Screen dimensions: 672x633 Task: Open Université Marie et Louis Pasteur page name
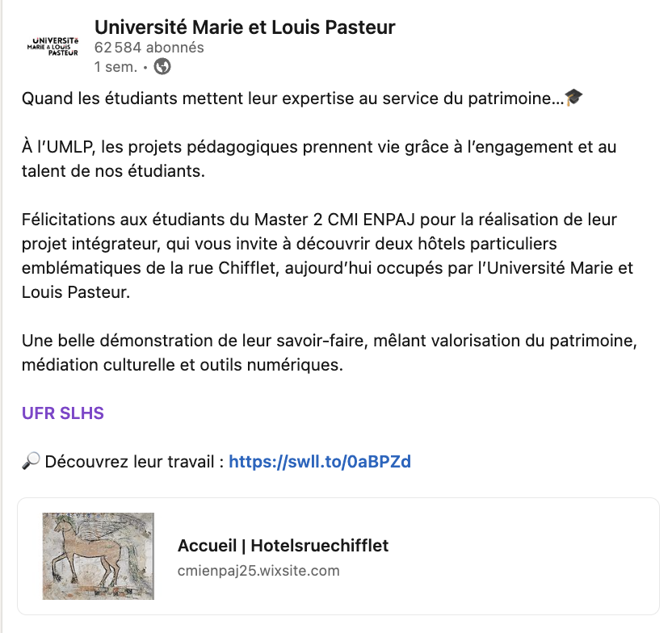245,27
